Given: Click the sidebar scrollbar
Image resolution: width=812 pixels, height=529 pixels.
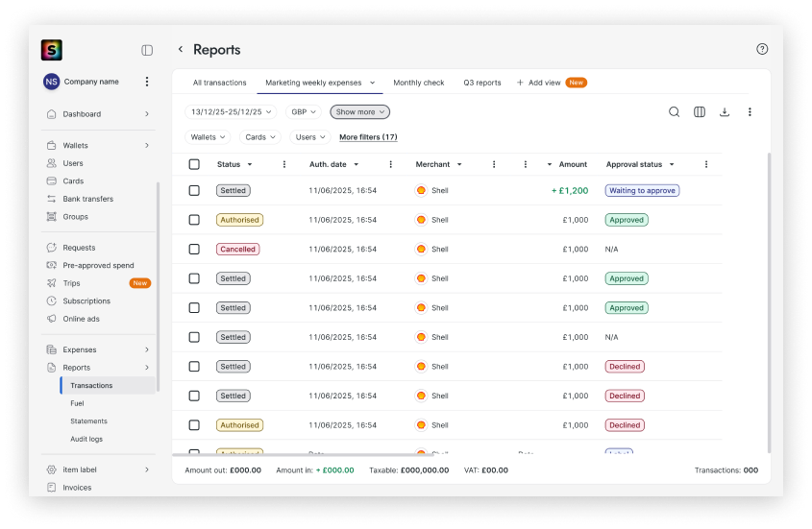Looking at the screenshot, I should [x=158, y=287].
